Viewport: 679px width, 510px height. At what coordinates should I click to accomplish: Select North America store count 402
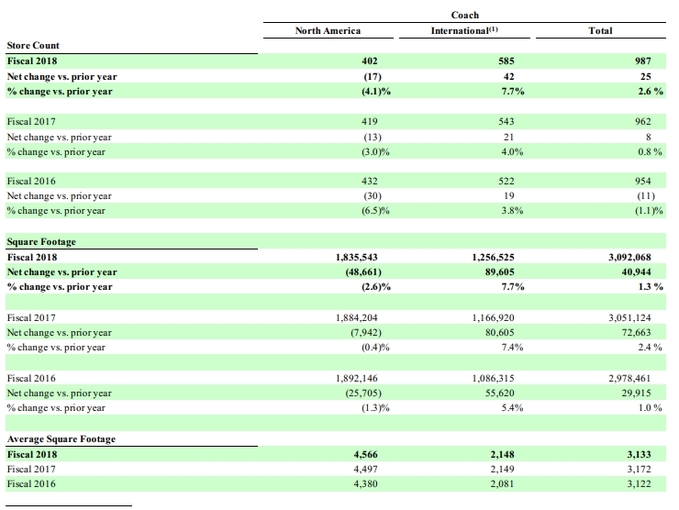369,61
